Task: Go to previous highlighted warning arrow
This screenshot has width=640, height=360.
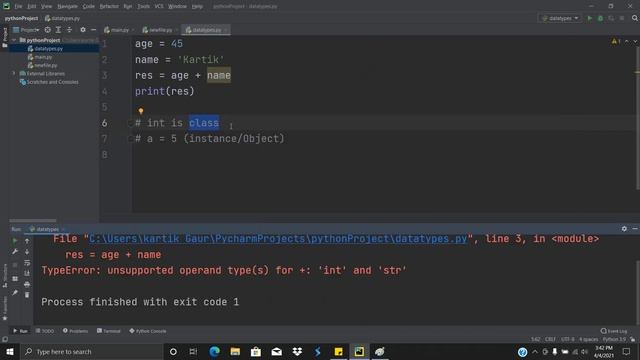Action: [x=627, y=42]
